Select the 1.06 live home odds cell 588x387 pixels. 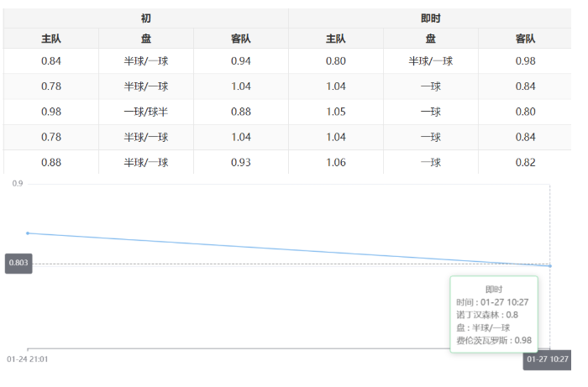tap(335, 162)
